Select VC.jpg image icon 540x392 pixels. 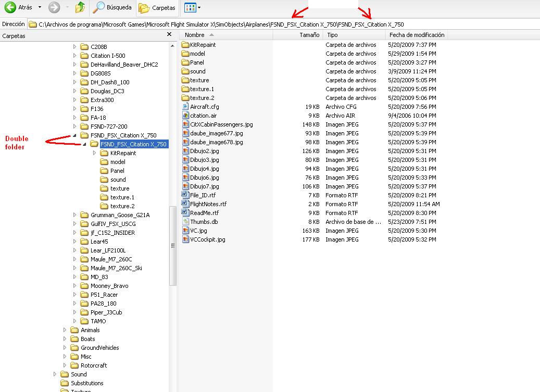[185, 231]
